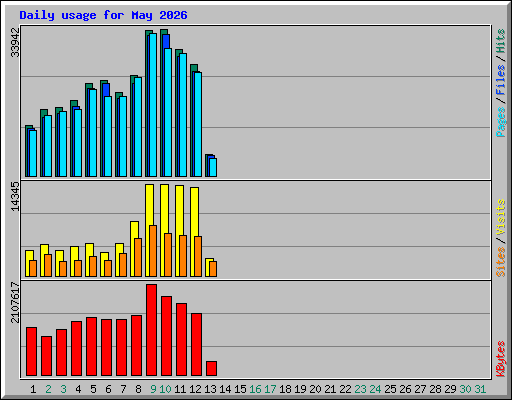Image resolution: width=512 pixels, height=400 pixels.
Task: Select green day 30 label
Action: pos(465,389)
